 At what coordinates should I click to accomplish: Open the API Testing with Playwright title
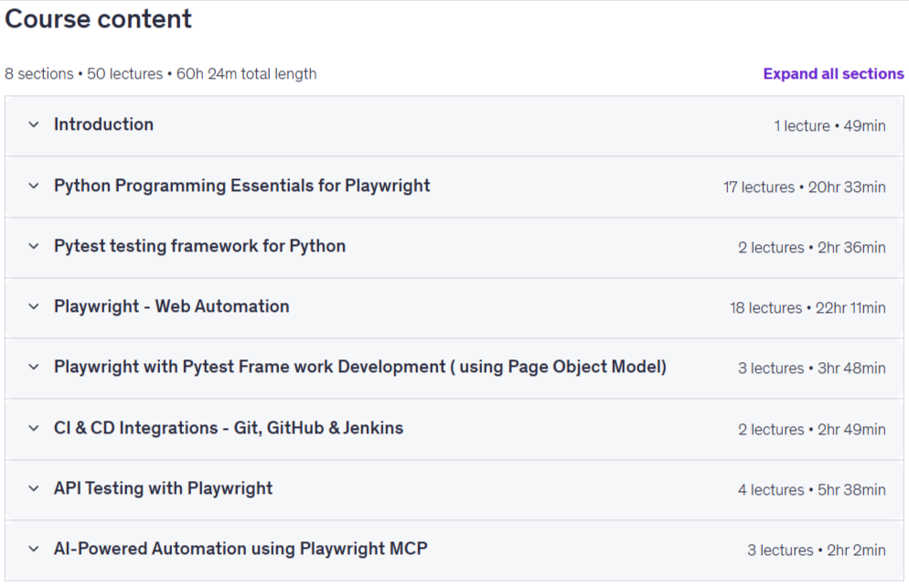pos(163,488)
